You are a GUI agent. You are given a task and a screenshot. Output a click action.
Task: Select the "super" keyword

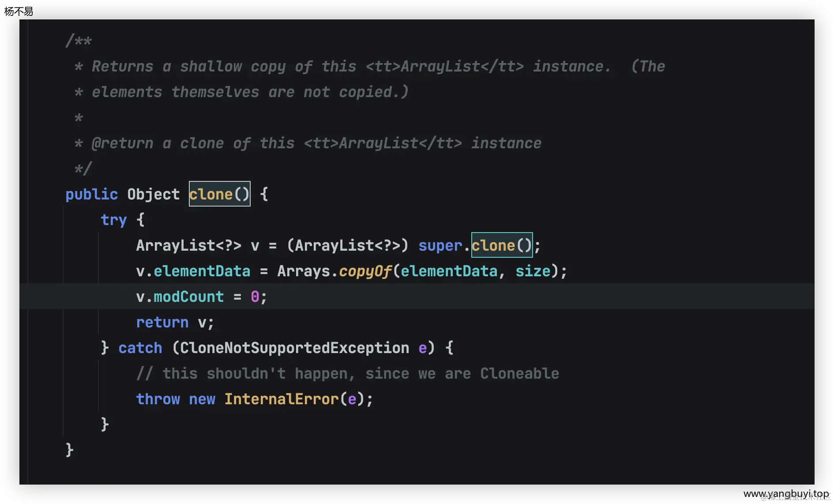(x=440, y=245)
